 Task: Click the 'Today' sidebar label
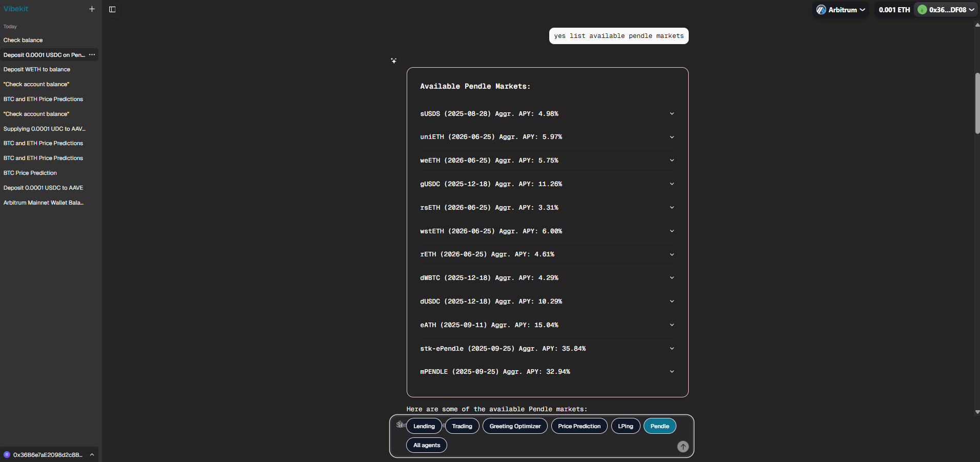click(x=10, y=27)
